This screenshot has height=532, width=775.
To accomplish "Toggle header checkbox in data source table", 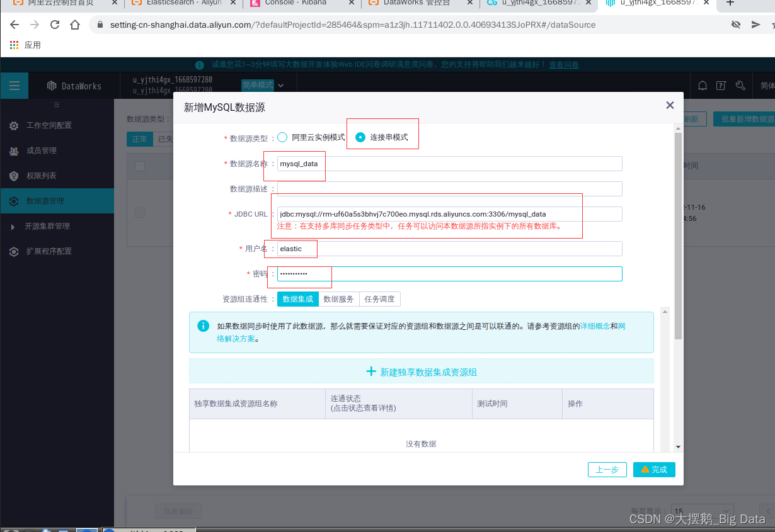I will 140,166.
